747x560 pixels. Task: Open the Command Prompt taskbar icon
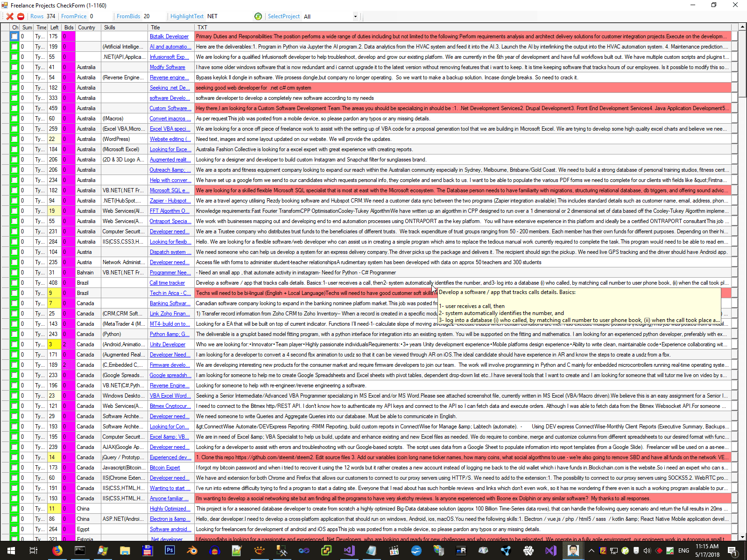(80, 551)
